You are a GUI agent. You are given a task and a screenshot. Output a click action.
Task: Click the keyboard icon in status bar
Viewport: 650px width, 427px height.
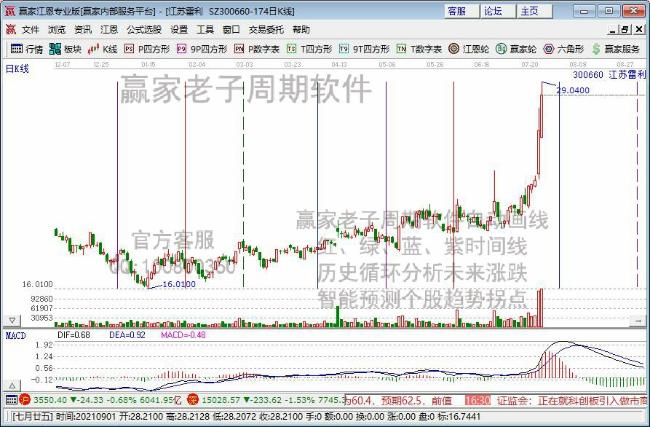coord(11,400)
